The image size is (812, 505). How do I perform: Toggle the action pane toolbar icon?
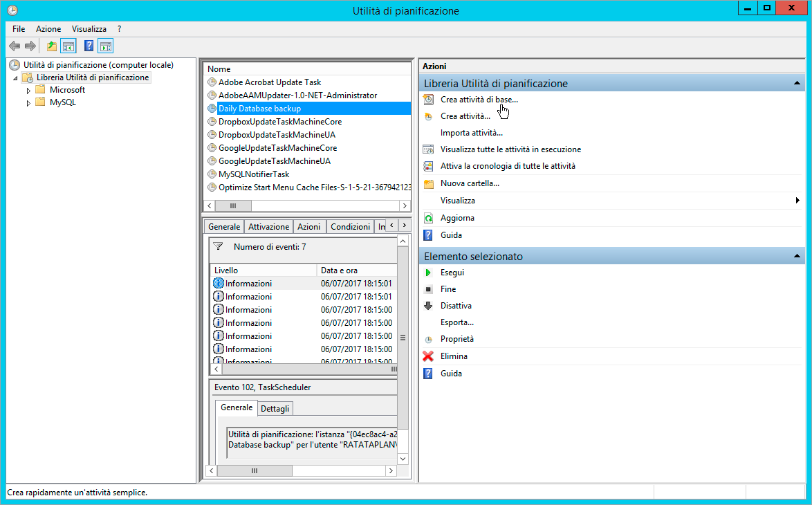tap(106, 46)
